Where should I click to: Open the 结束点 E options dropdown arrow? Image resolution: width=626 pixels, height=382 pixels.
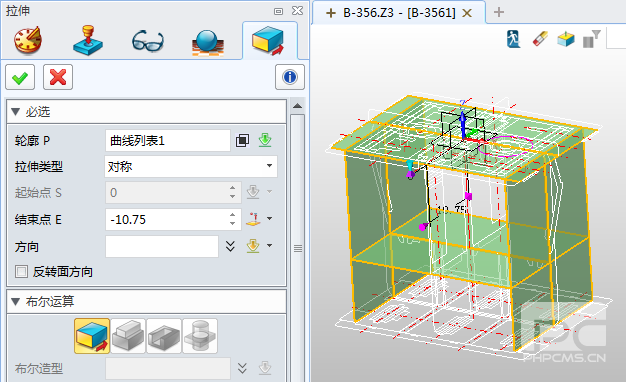click(269, 219)
